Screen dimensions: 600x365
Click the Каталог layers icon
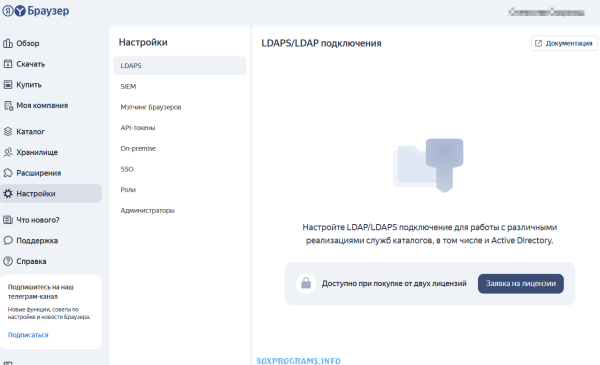(8, 132)
